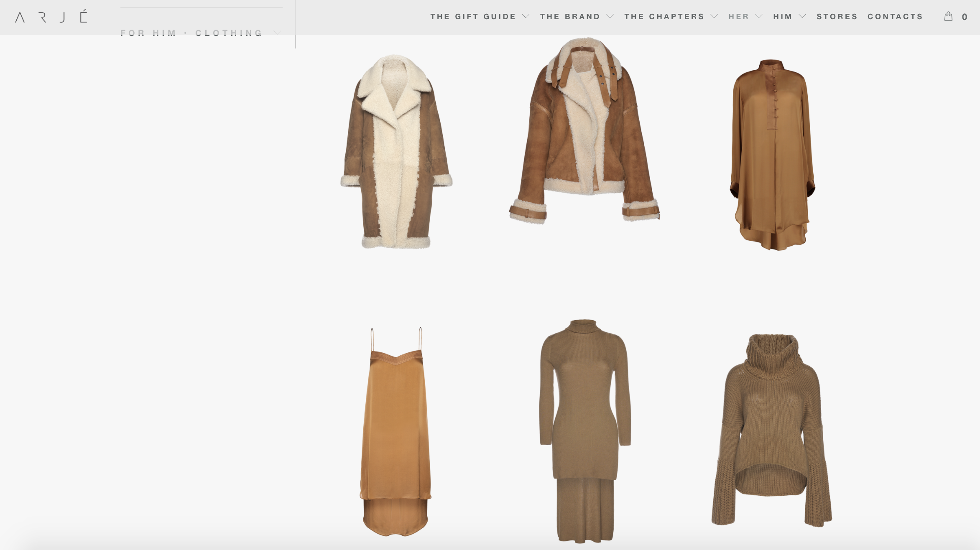Screen dimensions: 980x550
Task: Expand The Gift Guide chevron
Action: click(x=526, y=16)
